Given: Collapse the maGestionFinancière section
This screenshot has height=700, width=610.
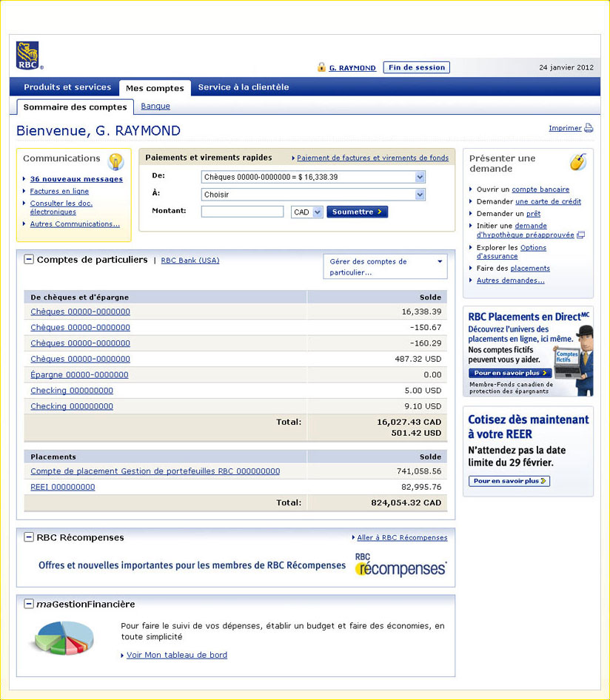Looking at the screenshot, I should pyautogui.click(x=29, y=604).
